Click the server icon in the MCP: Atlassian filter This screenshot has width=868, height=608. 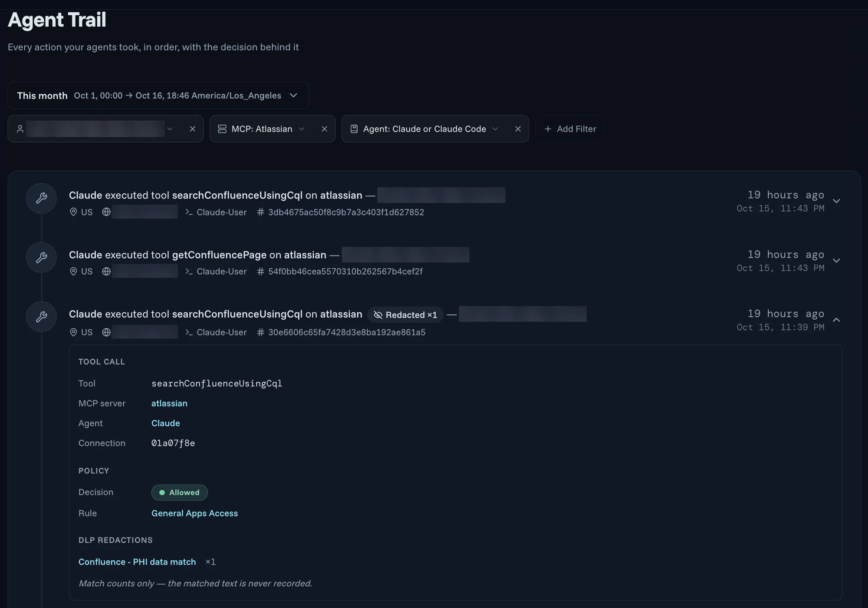[222, 129]
